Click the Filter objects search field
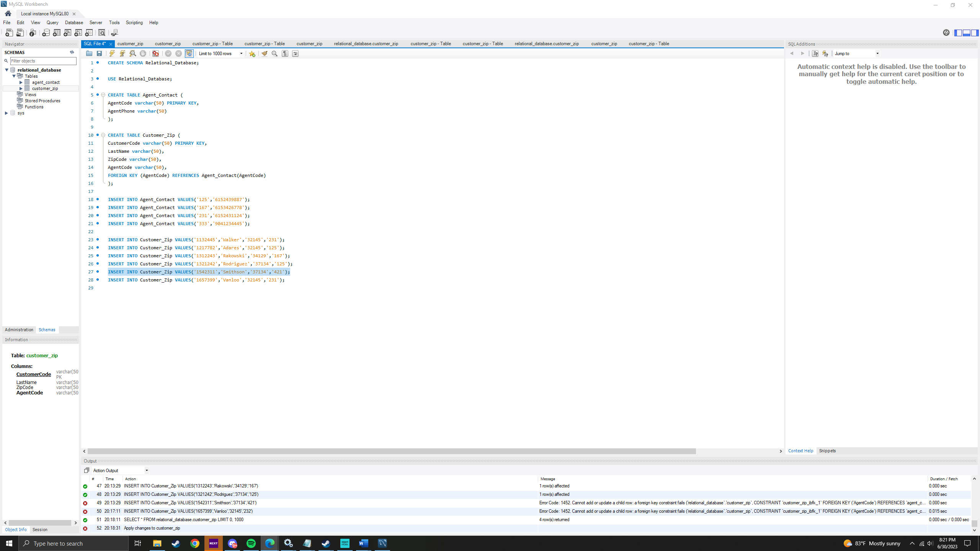Image resolution: width=980 pixels, height=551 pixels. pos(43,61)
